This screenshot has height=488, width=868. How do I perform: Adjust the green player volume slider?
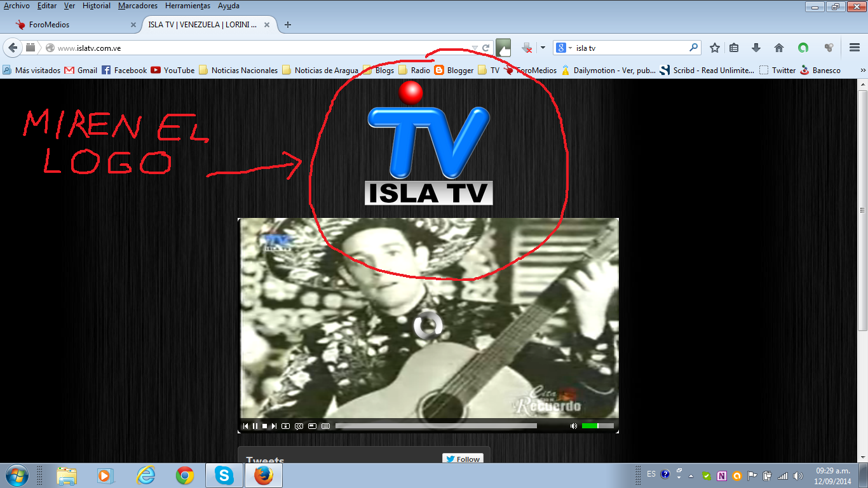598,426
